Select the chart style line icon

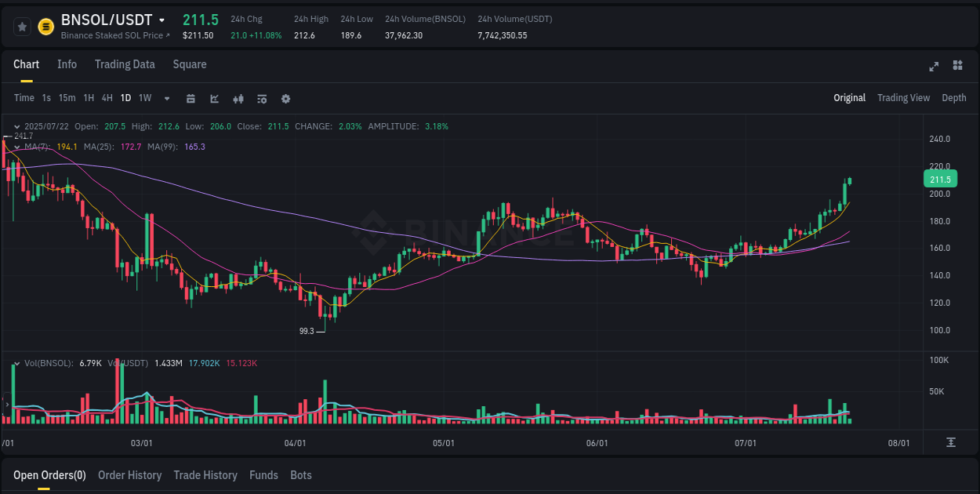[x=214, y=98]
